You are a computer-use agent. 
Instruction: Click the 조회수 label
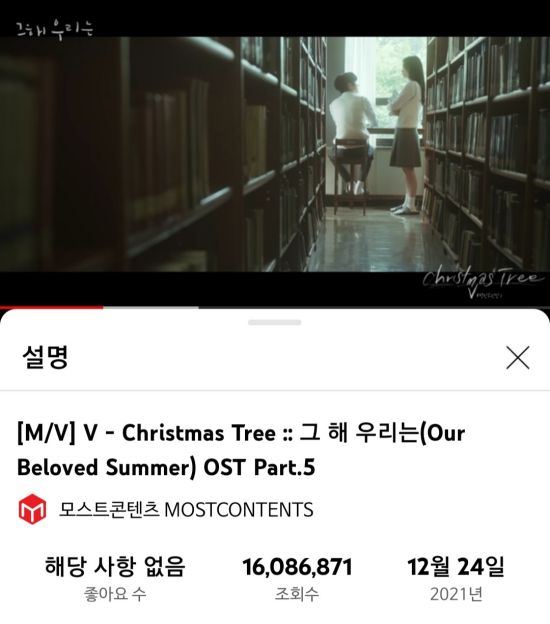[x=297, y=594]
